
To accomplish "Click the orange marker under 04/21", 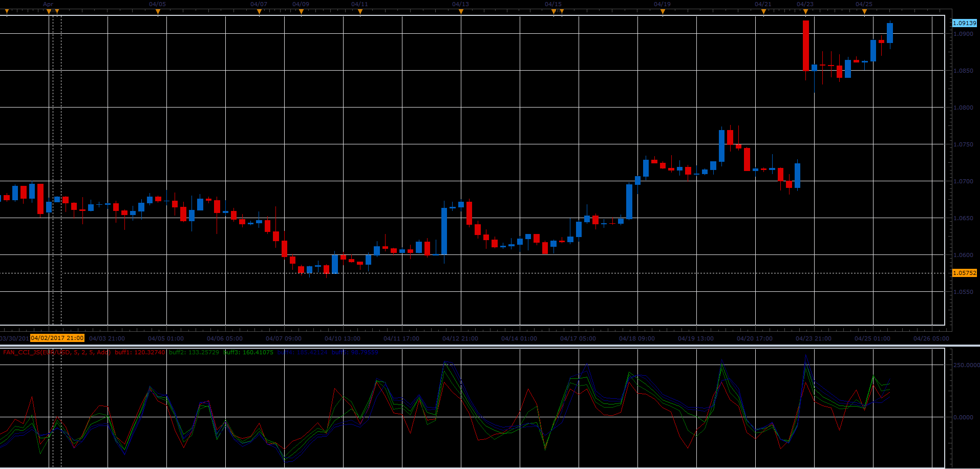I will (763, 11).
